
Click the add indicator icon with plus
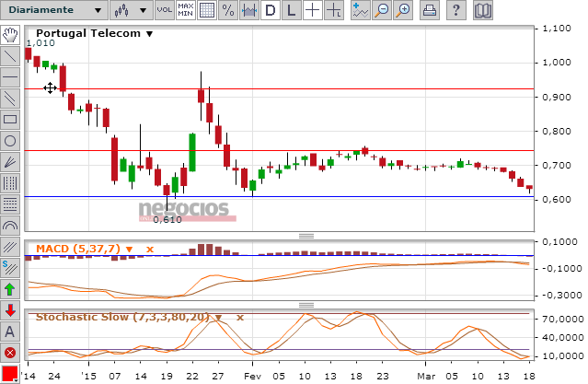361,10
